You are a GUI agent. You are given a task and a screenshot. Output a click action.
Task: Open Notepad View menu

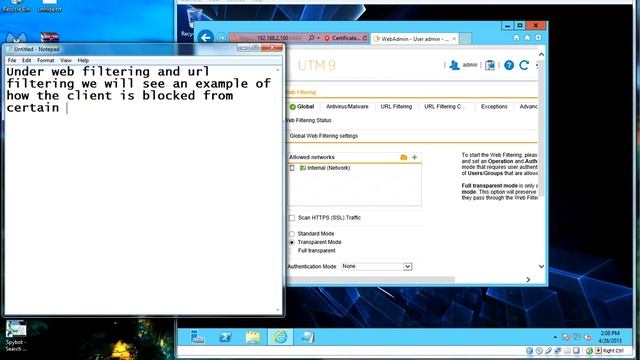point(66,60)
